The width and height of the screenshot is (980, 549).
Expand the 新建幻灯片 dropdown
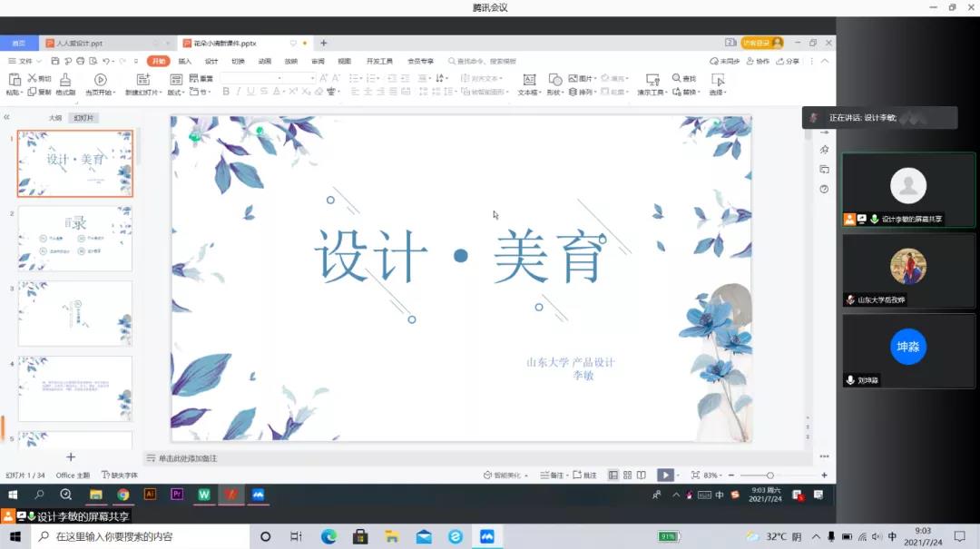[160, 93]
